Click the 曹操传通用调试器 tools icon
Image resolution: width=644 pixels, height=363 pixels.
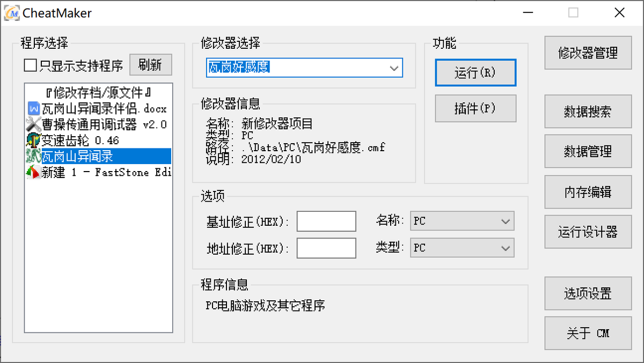point(33,124)
